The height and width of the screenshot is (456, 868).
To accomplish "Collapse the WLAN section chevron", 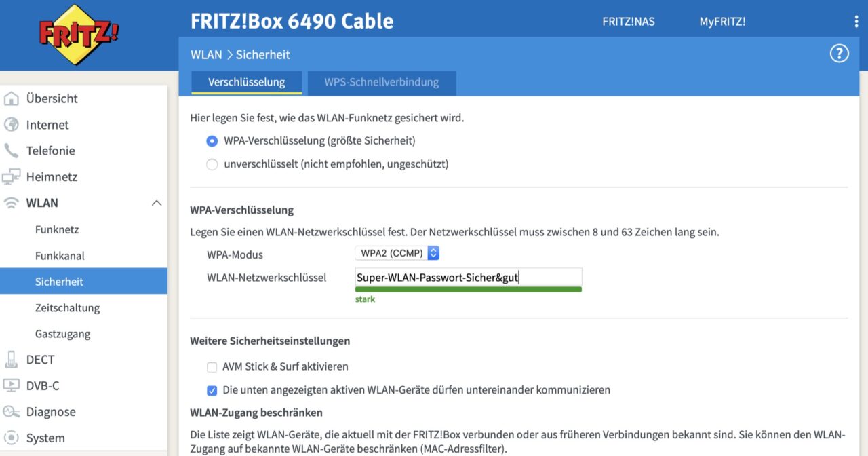I will coord(157,202).
